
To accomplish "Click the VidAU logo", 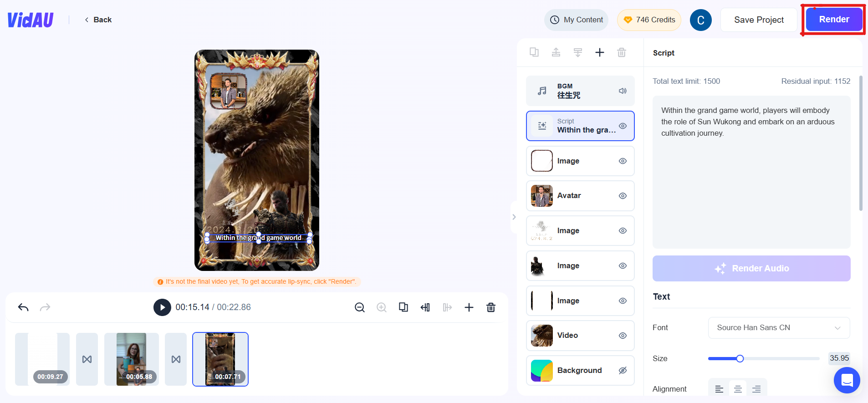I will 31,20.
